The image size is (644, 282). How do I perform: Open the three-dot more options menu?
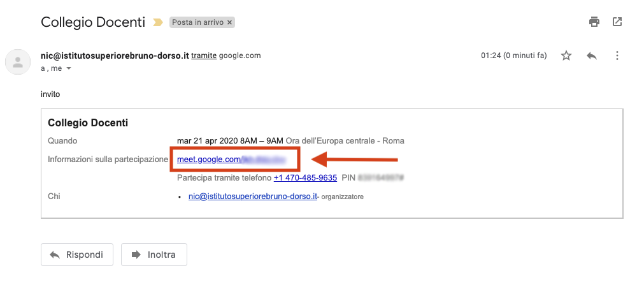pyautogui.click(x=617, y=56)
